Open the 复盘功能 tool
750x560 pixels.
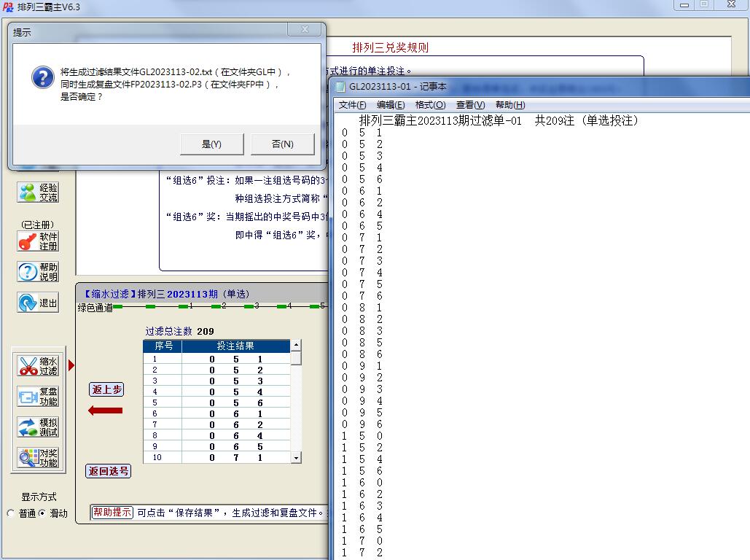38,397
